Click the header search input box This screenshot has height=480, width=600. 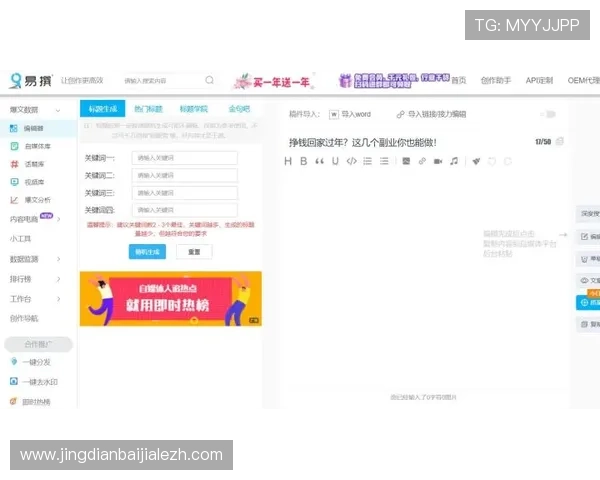click(163, 80)
